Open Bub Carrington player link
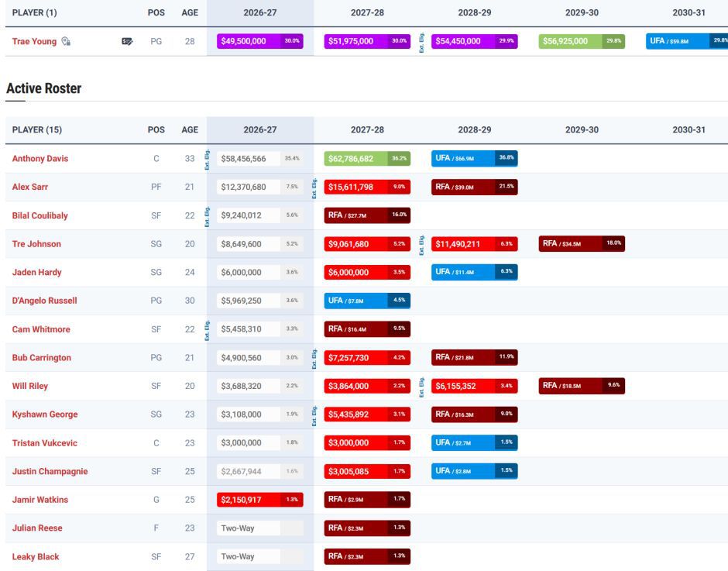Screen dimensions: 728x571 pyautogui.click(x=41, y=358)
